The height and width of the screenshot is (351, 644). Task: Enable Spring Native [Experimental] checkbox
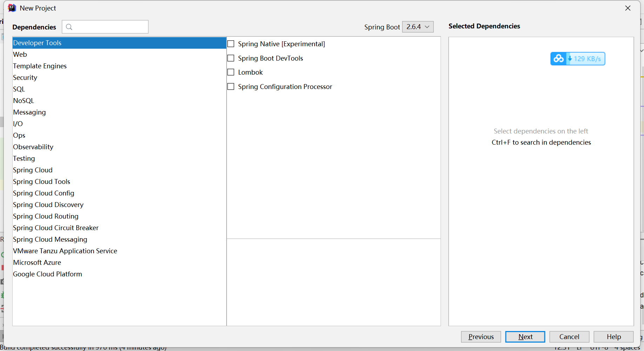pyautogui.click(x=231, y=44)
